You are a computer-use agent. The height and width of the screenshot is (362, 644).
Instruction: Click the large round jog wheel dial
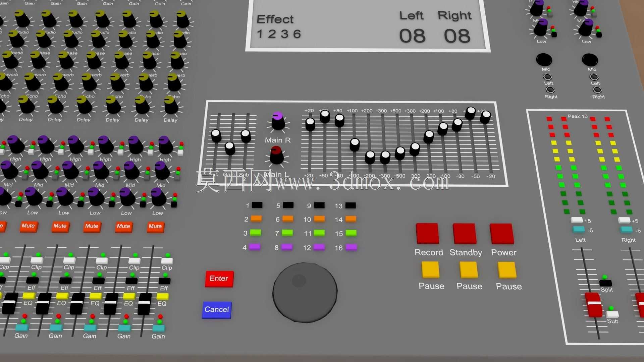coord(305,292)
